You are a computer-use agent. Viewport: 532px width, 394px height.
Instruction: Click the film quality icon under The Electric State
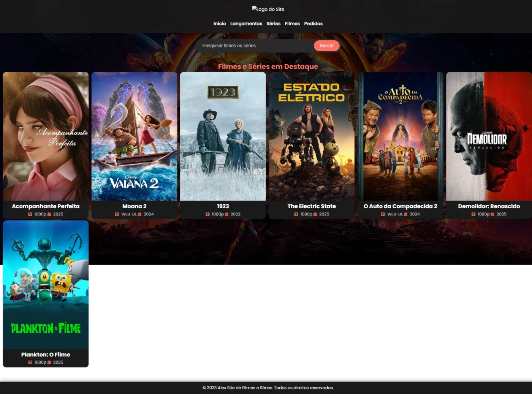click(296, 214)
